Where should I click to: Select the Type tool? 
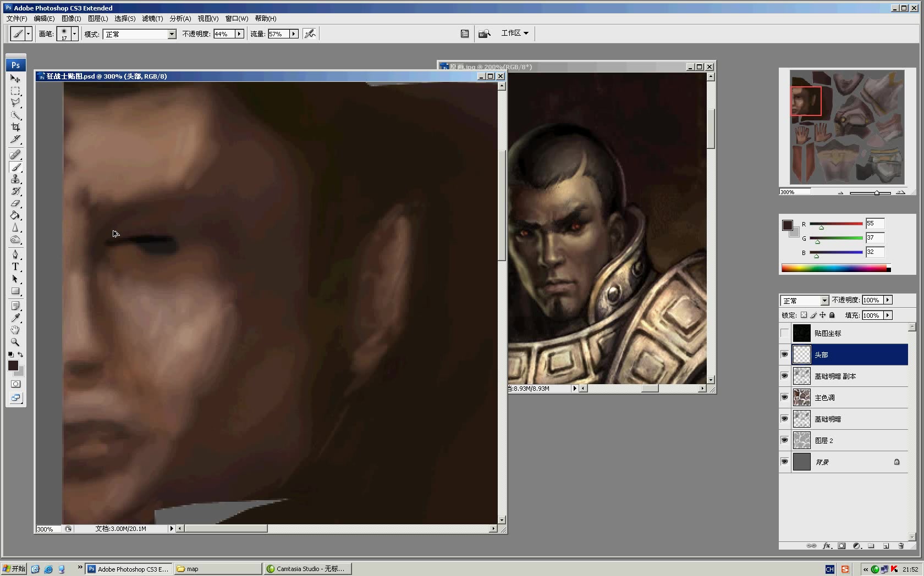pos(15,267)
